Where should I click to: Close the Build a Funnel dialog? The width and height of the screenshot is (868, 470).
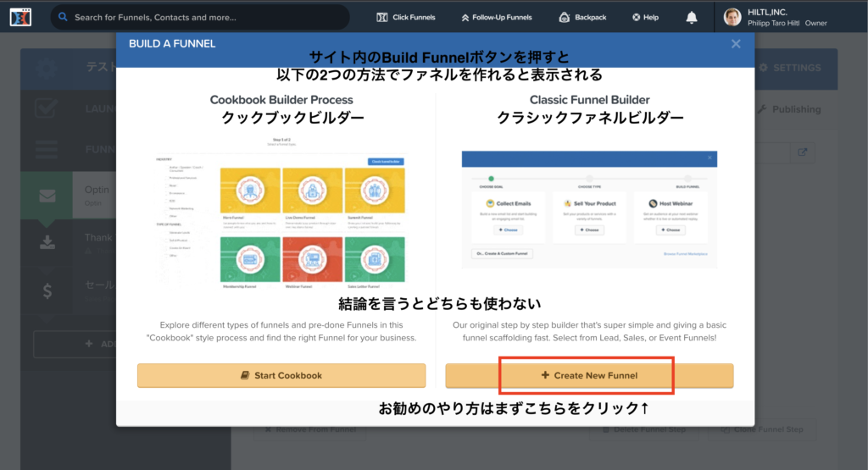coord(736,44)
